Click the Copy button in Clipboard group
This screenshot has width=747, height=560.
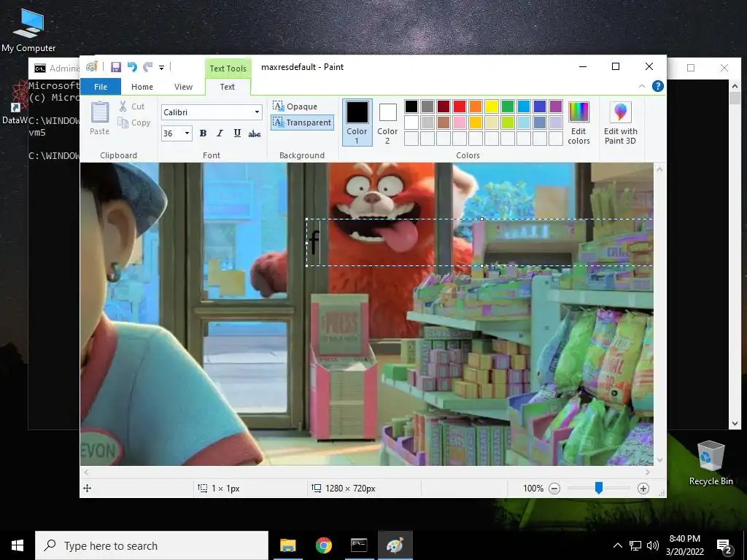(134, 122)
